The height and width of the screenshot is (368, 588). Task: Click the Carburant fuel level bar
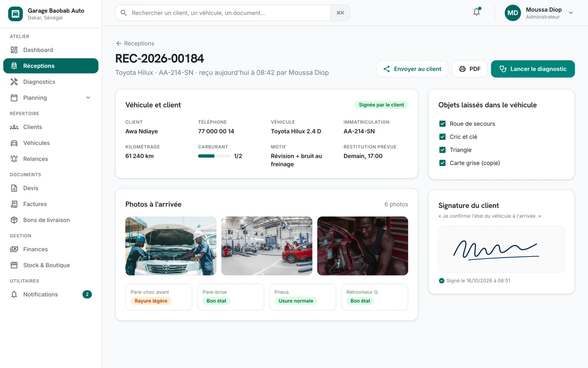(x=214, y=156)
